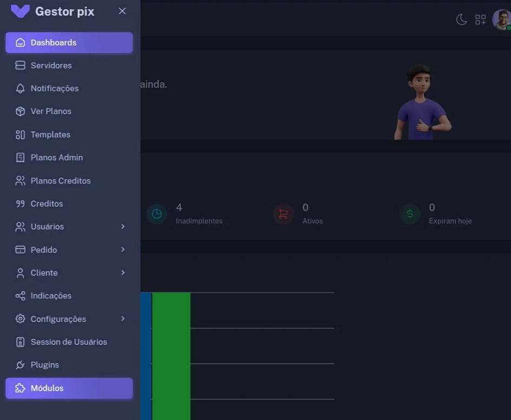
Task: Click the Ver Planos box icon
Action: [x=21, y=111]
